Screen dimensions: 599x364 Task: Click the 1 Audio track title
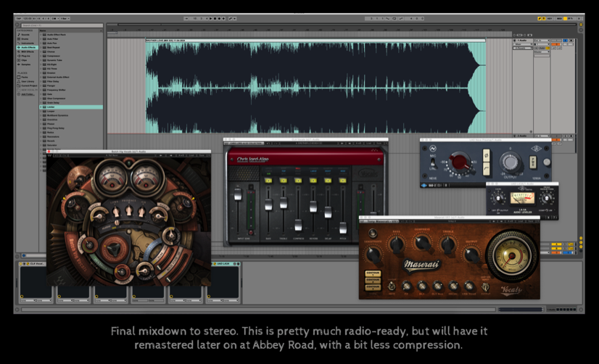(x=522, y=40)
